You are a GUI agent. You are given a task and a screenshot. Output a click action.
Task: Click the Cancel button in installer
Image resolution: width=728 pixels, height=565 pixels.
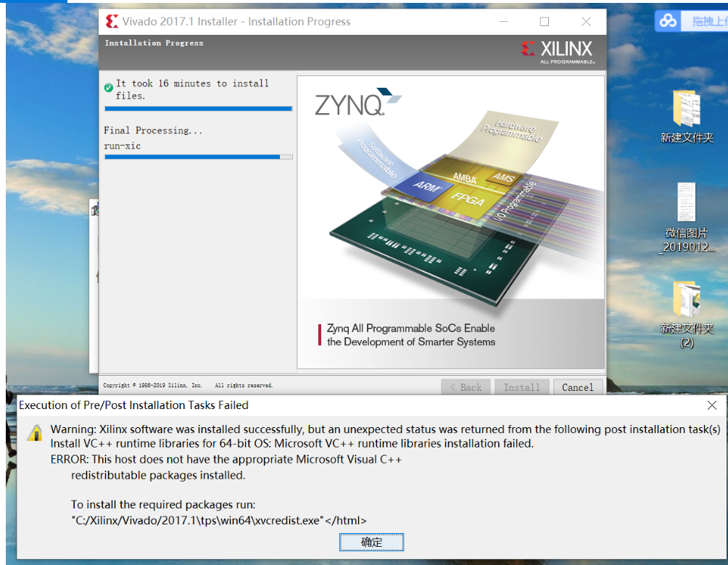578,387
